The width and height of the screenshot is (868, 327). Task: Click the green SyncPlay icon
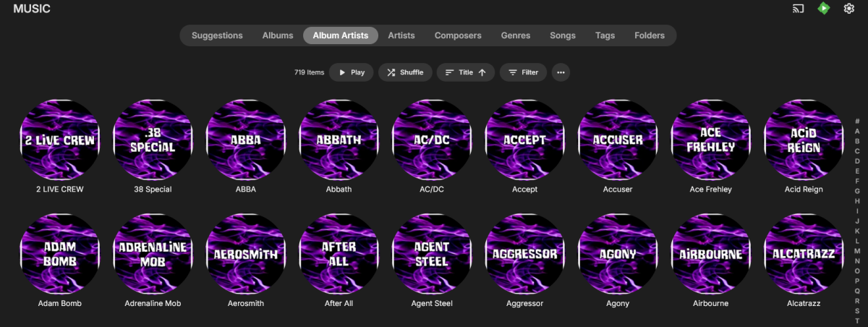[824, 9]
